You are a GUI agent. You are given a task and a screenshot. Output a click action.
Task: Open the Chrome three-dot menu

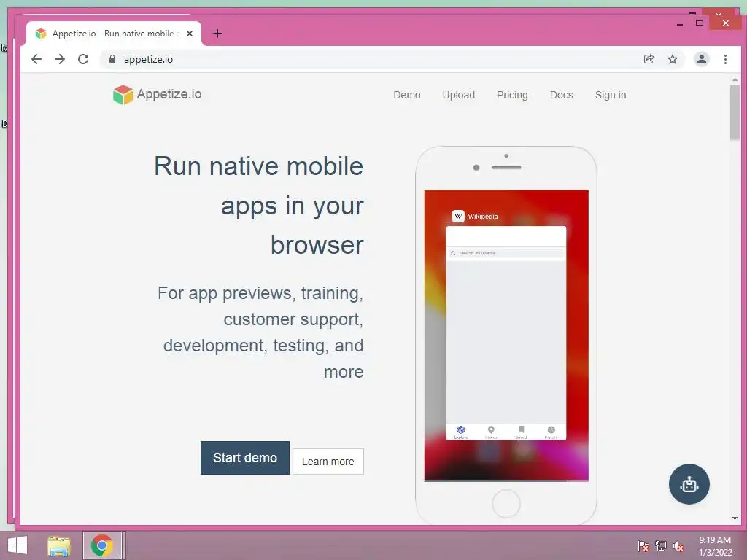(725, 59)
